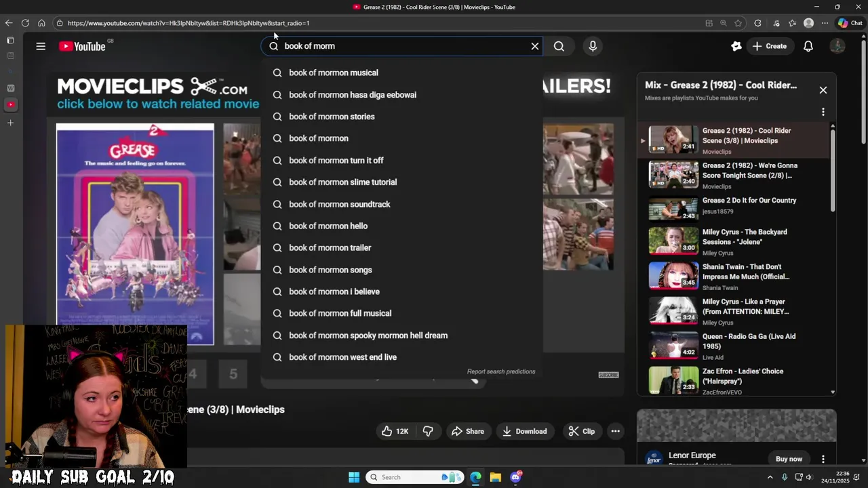
Task: Show hidden system tray icons chevron
Action: point(770,477)
